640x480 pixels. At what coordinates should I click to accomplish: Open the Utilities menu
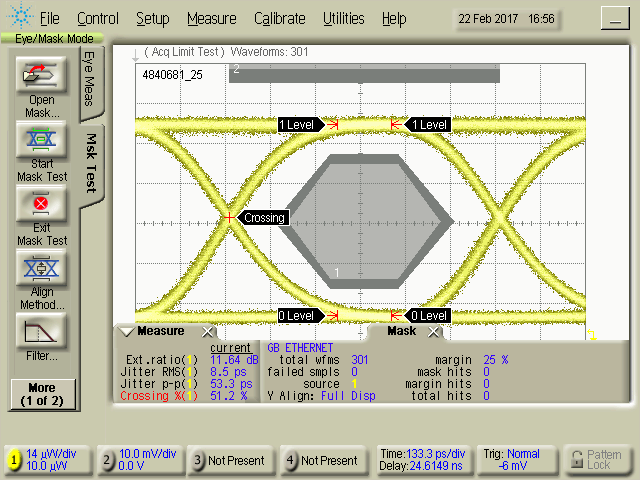(344, 19)
